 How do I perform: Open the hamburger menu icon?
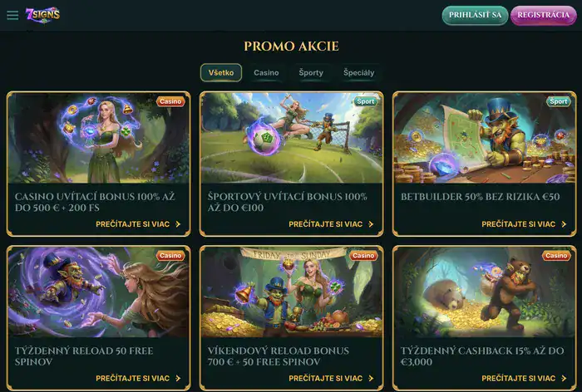(x=12, y=15)
